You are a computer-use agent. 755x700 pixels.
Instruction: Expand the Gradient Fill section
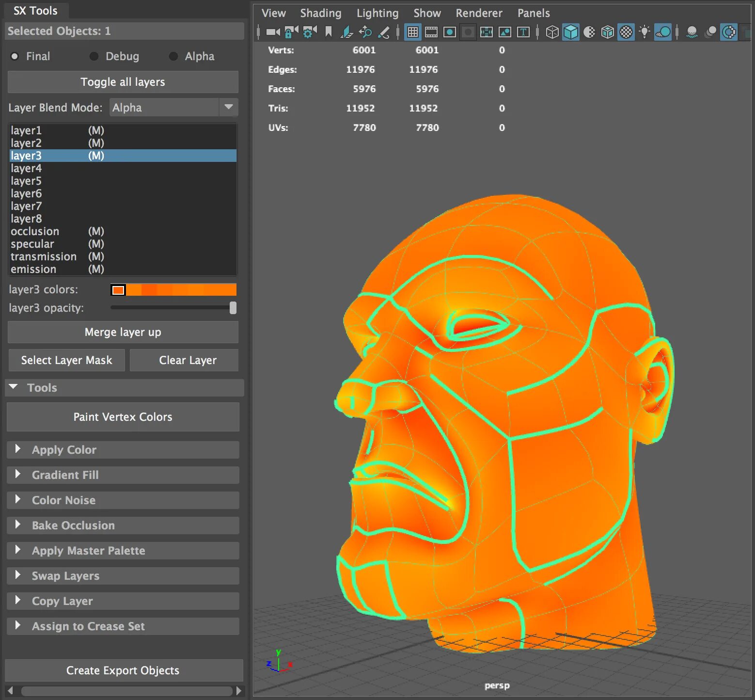pyautogui.click(x=123, y=475)
